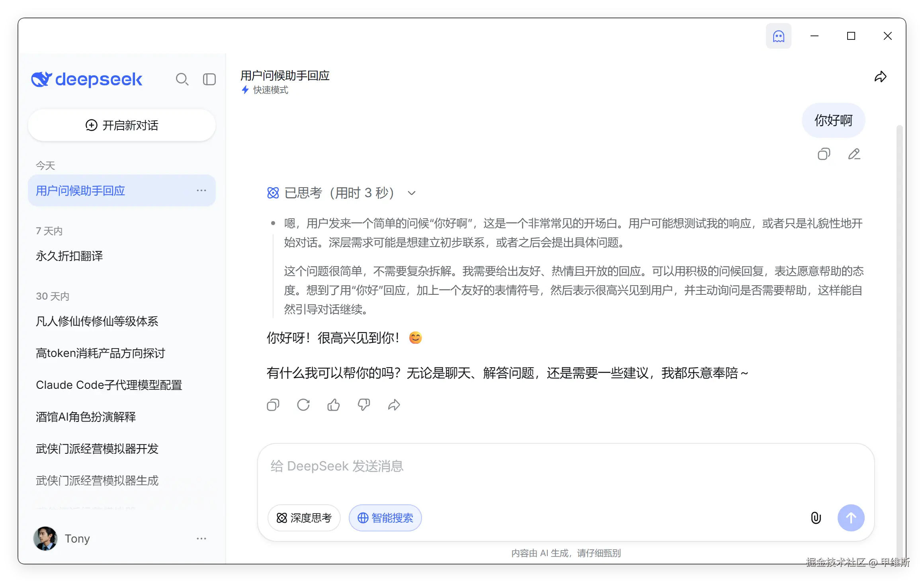924x582 pixels.
Task: Click the '今天' section label
Action: [x=45, y=166]
